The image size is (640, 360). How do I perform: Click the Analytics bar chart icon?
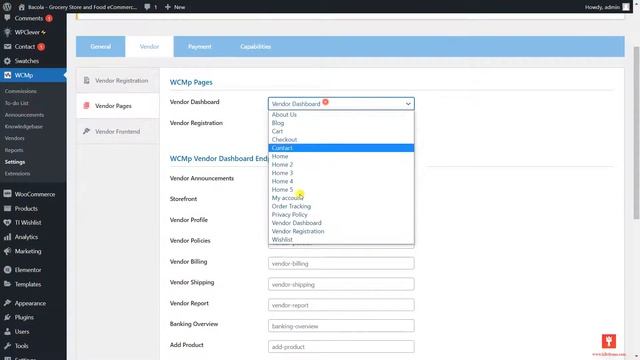[7, 237]
